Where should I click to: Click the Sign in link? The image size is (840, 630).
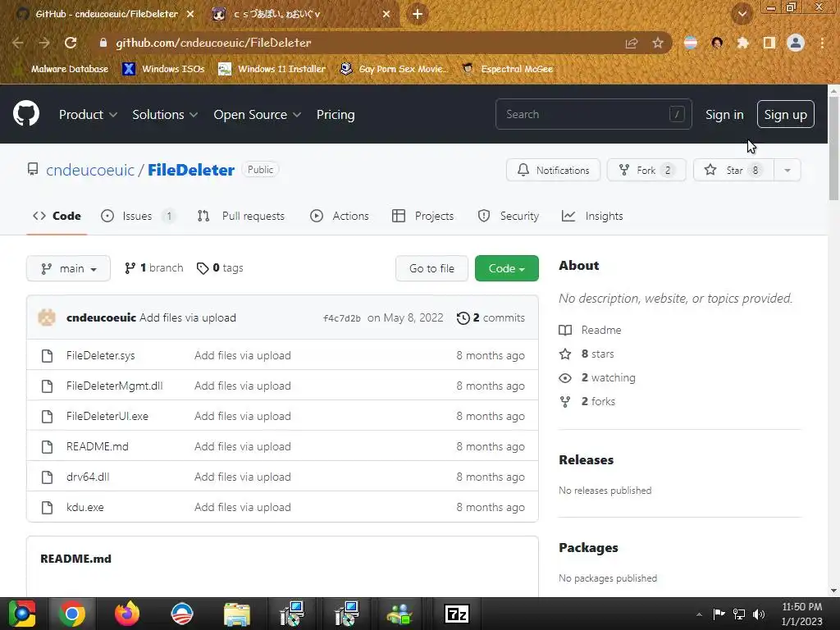(x=724, y=115)
